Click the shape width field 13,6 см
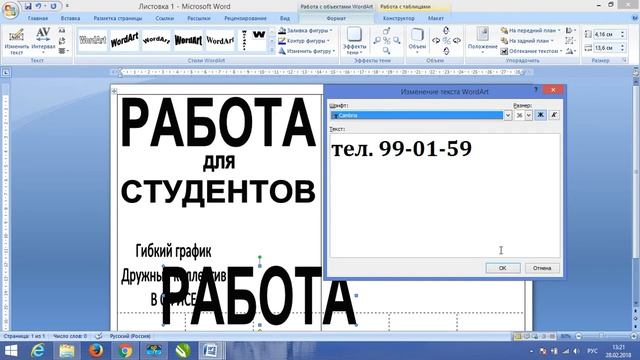Screen dimensions: 640x360 pyautogui.click(x=606, y=48)
